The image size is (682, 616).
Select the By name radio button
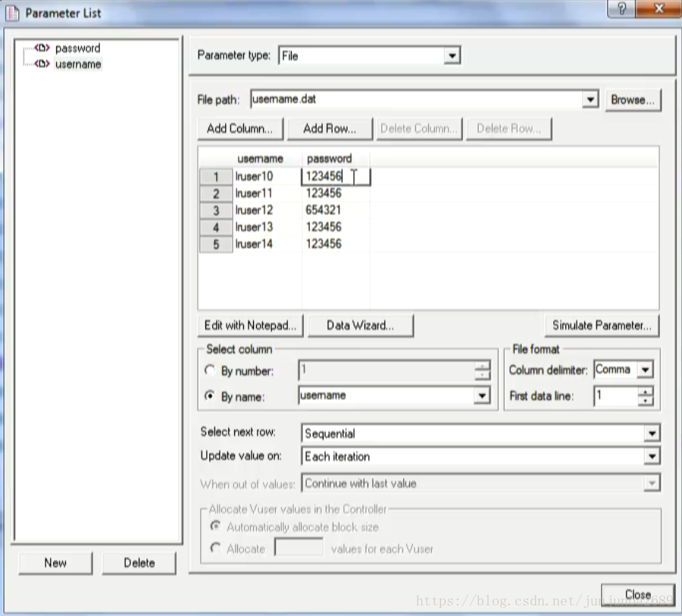pos(210,396)
